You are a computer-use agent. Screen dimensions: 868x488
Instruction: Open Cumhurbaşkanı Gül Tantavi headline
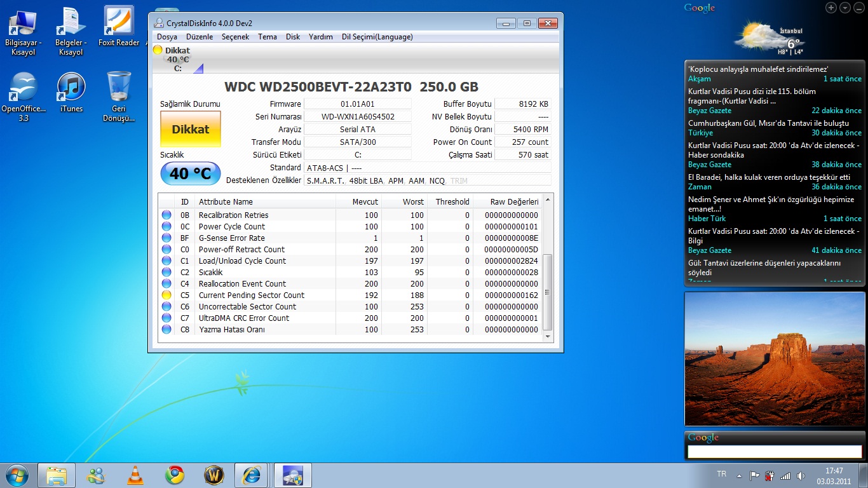click(x=768, y=123)
